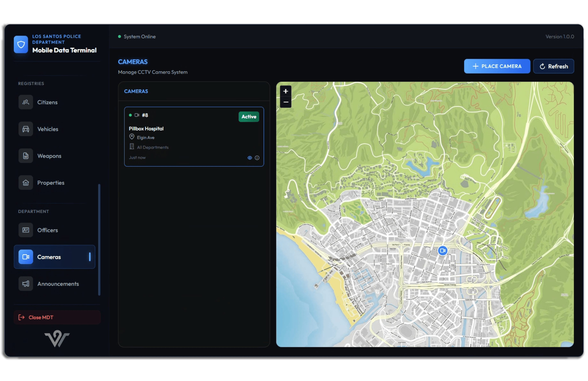Click the Mobile Data Terminal title
The image size is (588, 381).
coord(64,50)
